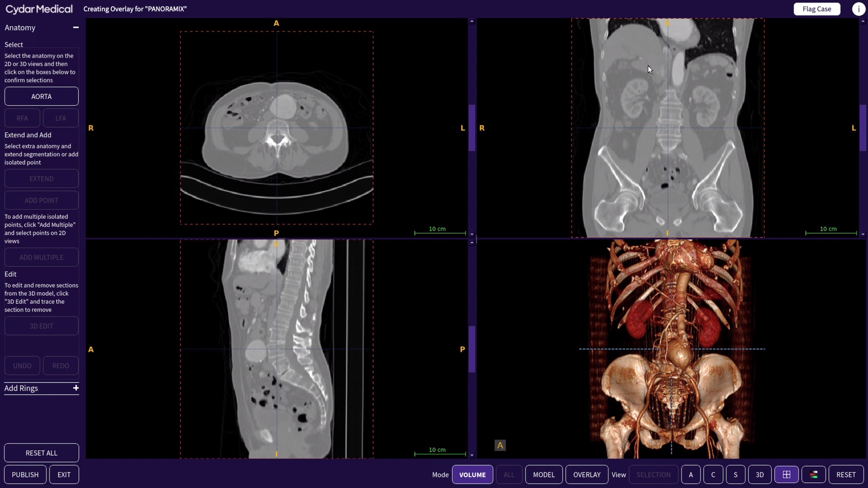Select the grid layout view

point(787,474)
